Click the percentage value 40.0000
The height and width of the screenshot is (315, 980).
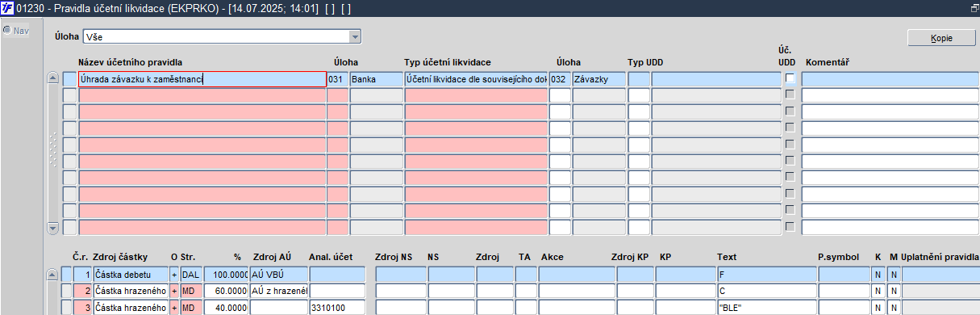[x=226, y=307]
